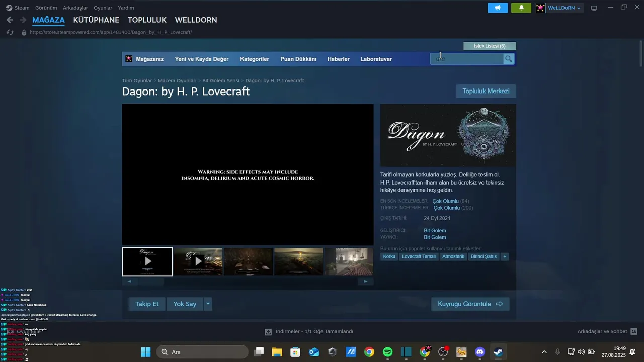
Task: Open the Windows Start menu
Action: pyautogui.click(x=145, y=352)
